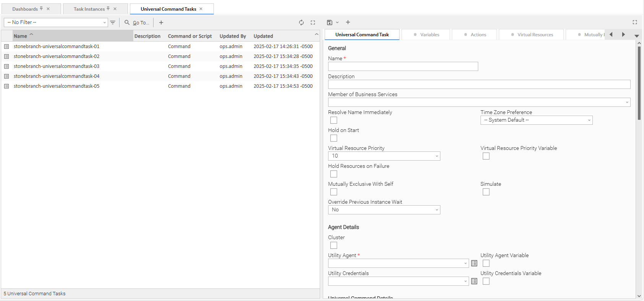644x301 pixels.
Task: Open the No Filter dropdown
Action: (x=56, y=23)
